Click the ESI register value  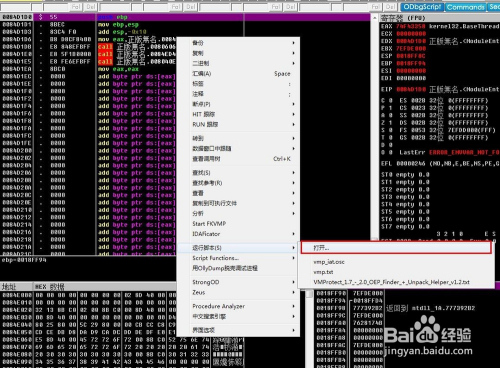(x=411, y=71)
